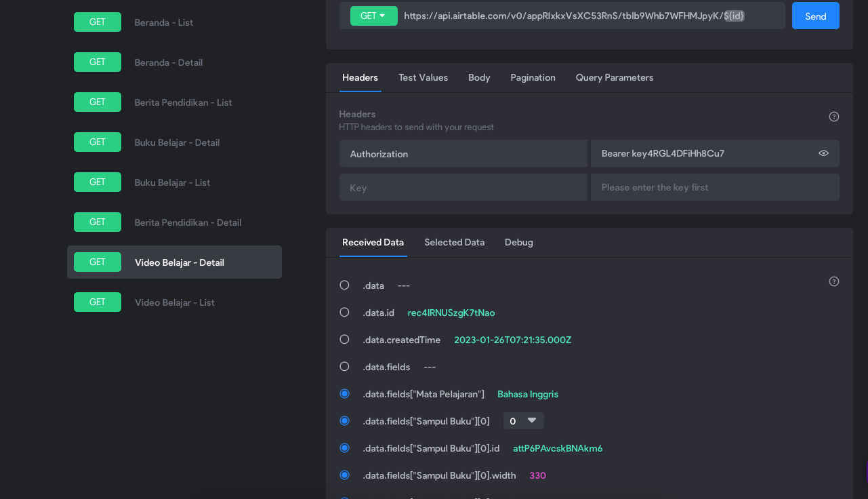Select the Buku Belajar - Detail request
This screenshot has height=499, width=868.
click(x=174, y=142)
